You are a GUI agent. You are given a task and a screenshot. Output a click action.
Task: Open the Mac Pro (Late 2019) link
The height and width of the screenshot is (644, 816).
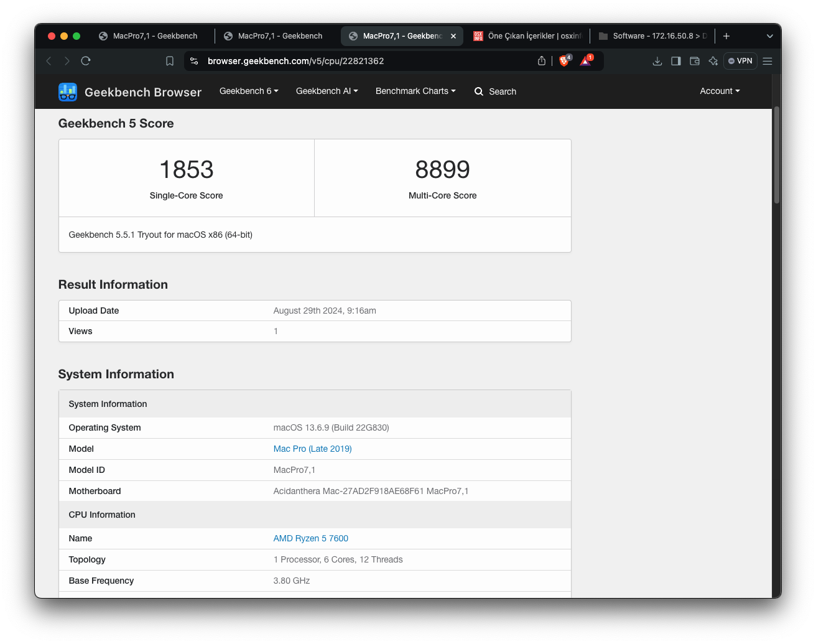click(x=312, y=449)
